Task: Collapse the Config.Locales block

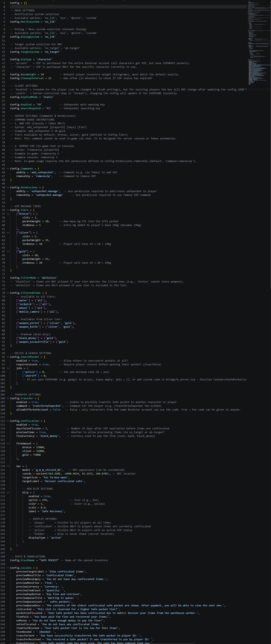Action: coord(8,568)
